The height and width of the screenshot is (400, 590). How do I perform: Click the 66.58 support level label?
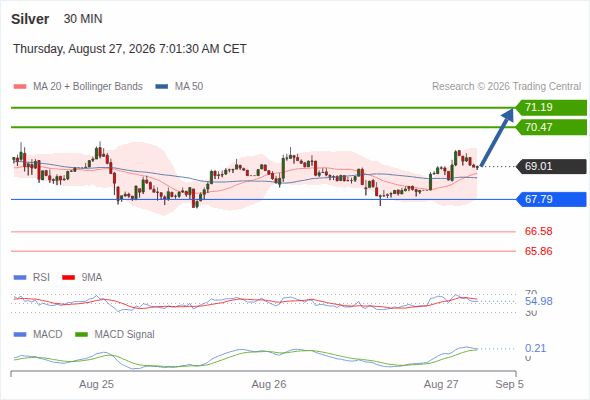(x=538, y=231)
